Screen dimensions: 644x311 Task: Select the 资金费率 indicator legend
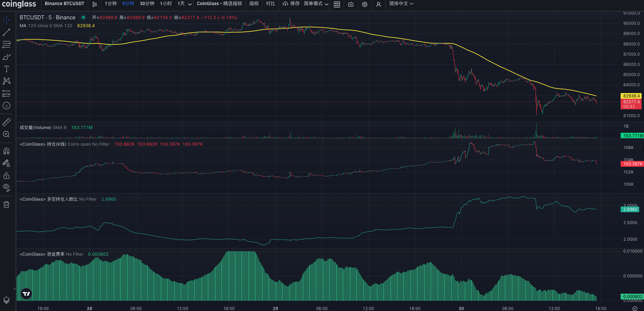(x=52, y=254)
